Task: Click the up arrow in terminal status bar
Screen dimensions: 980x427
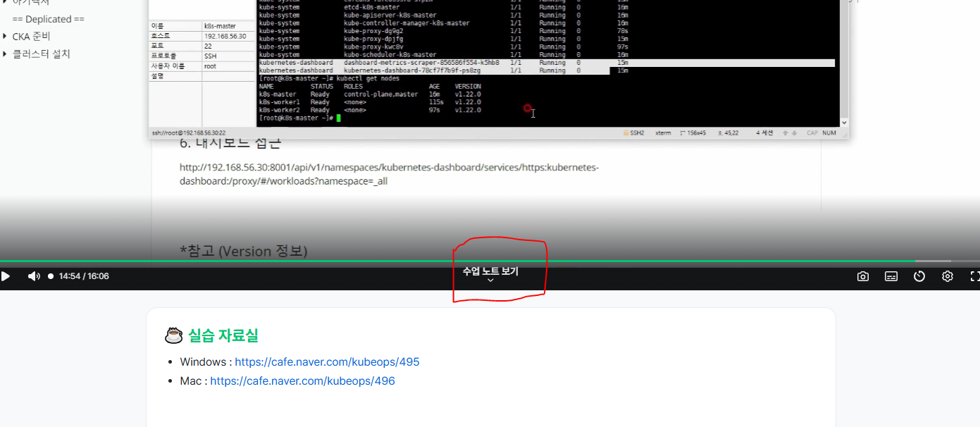Action: [x=785, y=132]
